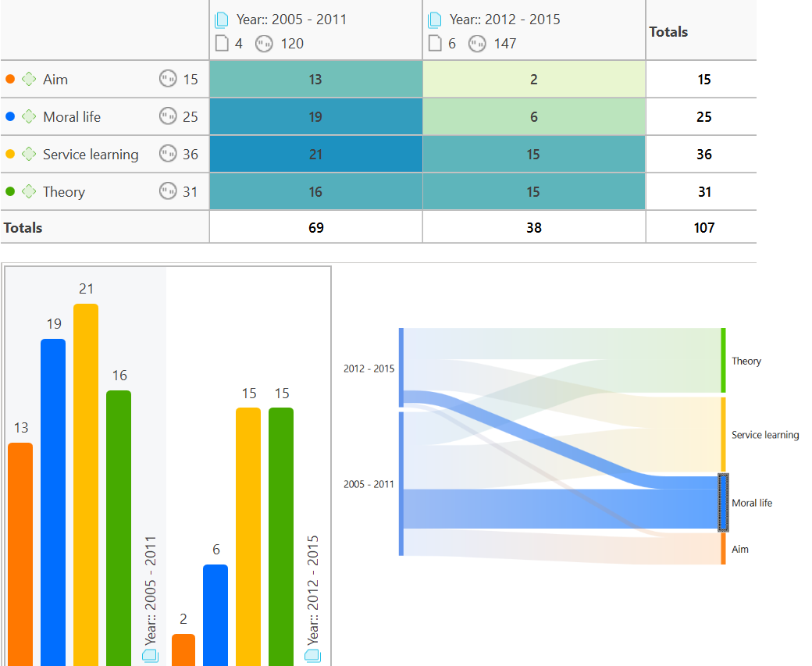Select the Service learning cell showing 21

(315, 154)
